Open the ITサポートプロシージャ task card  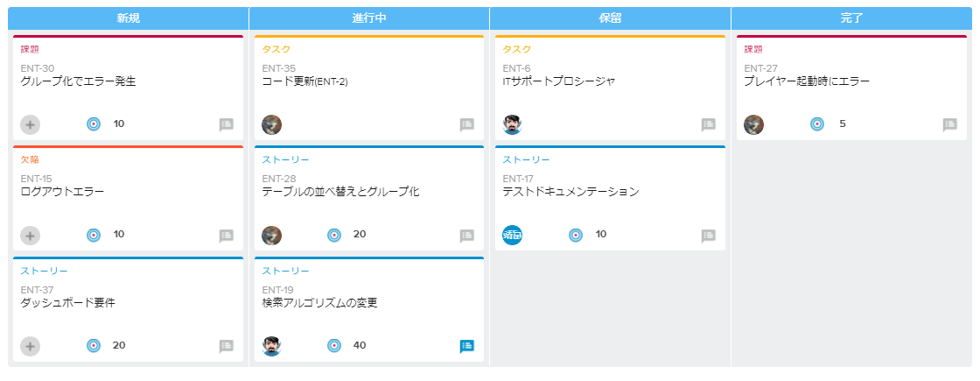(x=558, y=81)
